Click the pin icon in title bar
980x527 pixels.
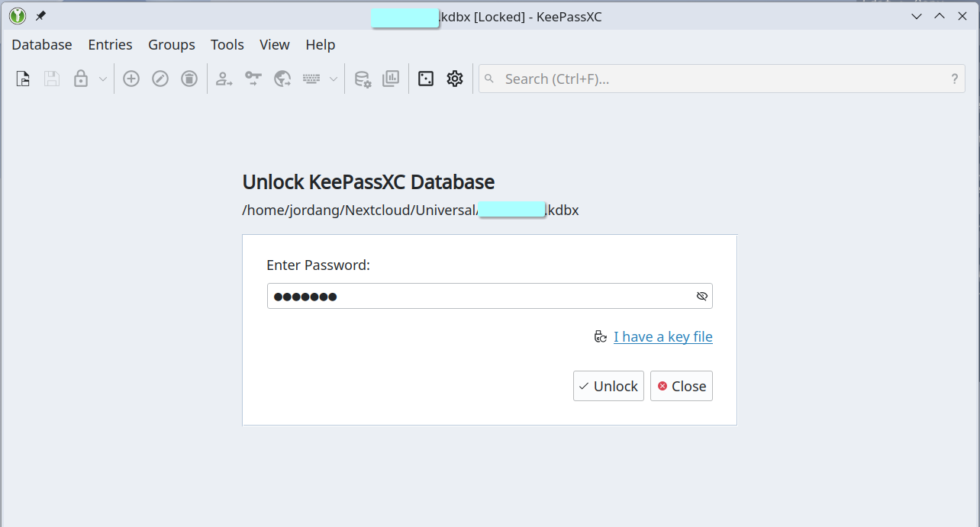coord(40,16)
